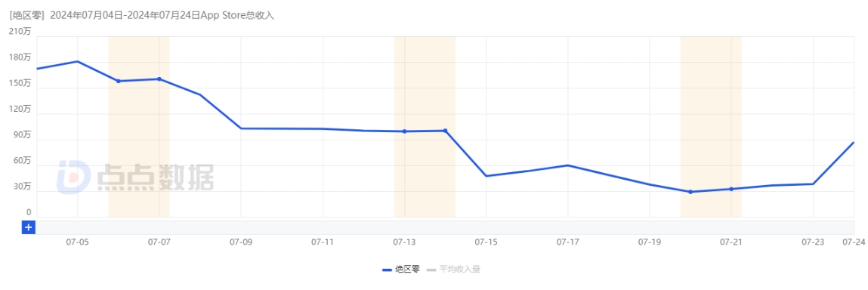Click the blue legend swatch for 绝区零
Screen dimensions: 868x290
(x=388, y=270)
